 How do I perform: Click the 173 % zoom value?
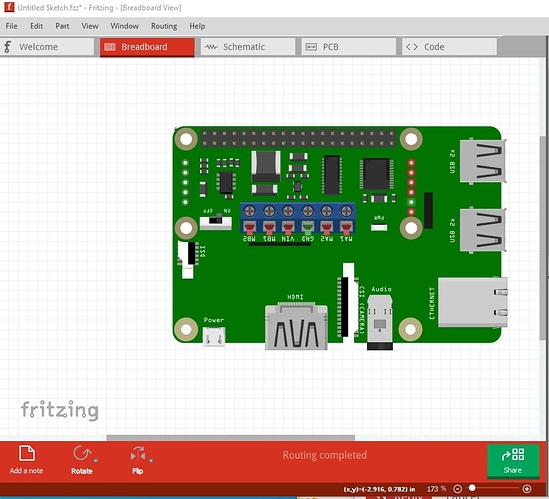tap(436, 489)
